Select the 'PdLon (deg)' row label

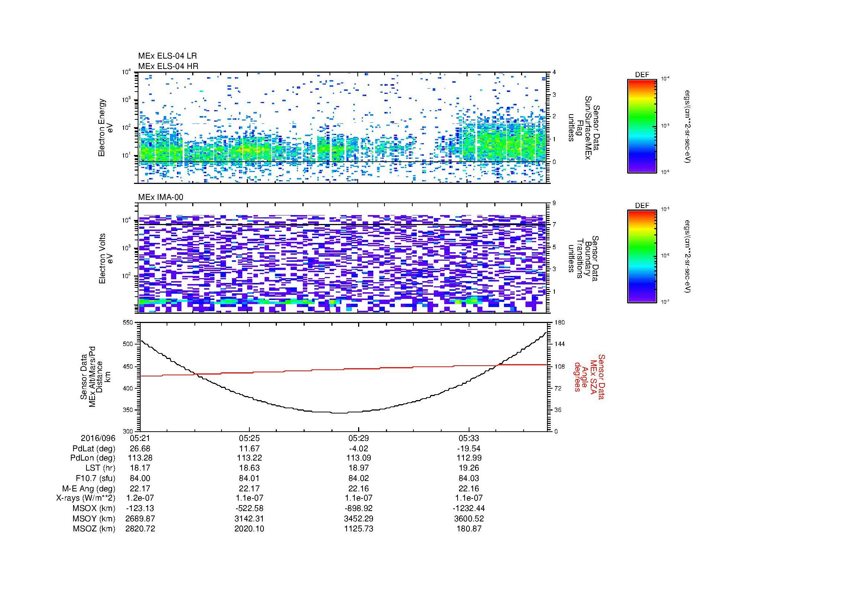coord(94,458)
